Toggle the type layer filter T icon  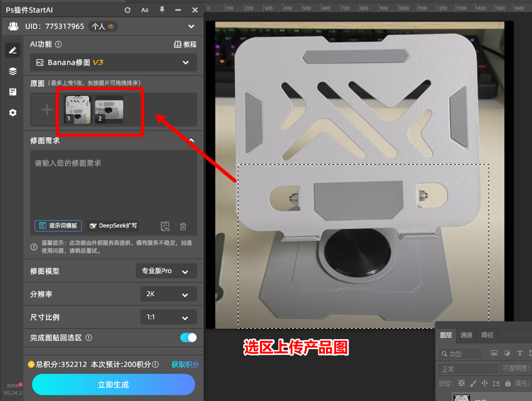(x=519, y=353)
